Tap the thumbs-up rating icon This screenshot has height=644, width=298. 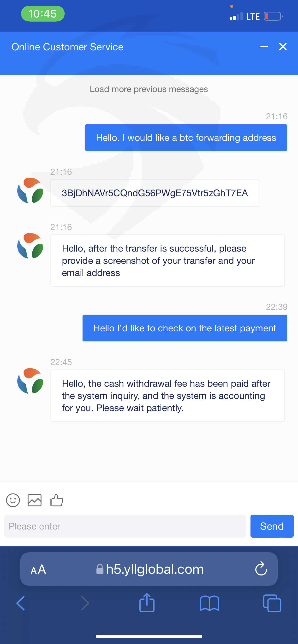click(x=56, y=500)
